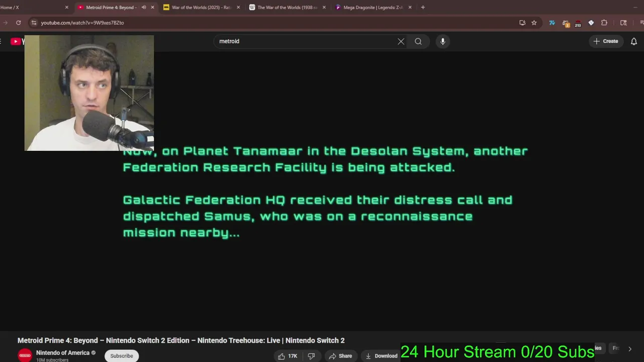
Task: Click the webcam overlay of the streamer
Action: (x=89, y=93)
